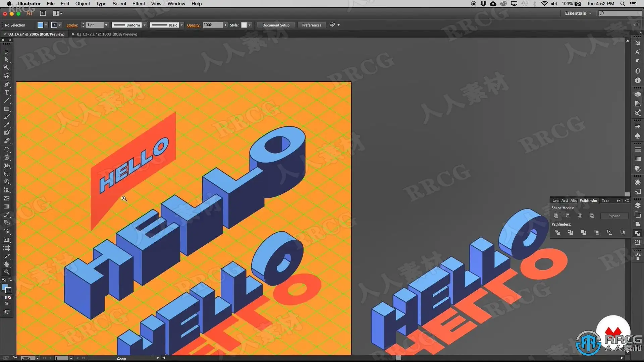
Task: Open the Layers panel from dock
Action: (638, 205)
